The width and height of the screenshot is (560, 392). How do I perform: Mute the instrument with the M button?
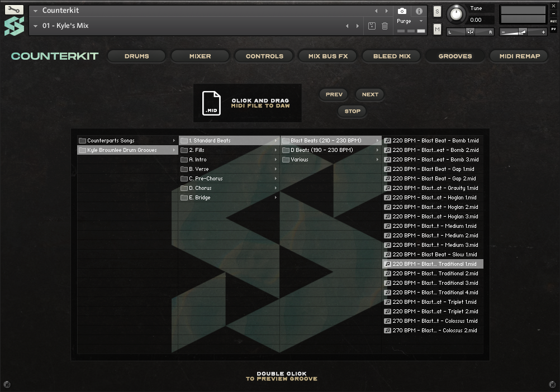(x=436, y=28)
